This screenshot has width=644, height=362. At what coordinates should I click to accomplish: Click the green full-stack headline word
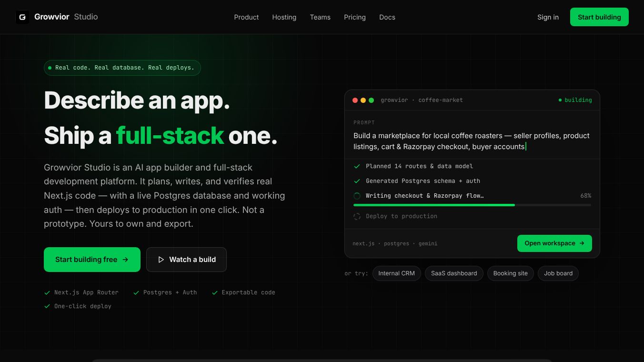click(x=170, y=136)
